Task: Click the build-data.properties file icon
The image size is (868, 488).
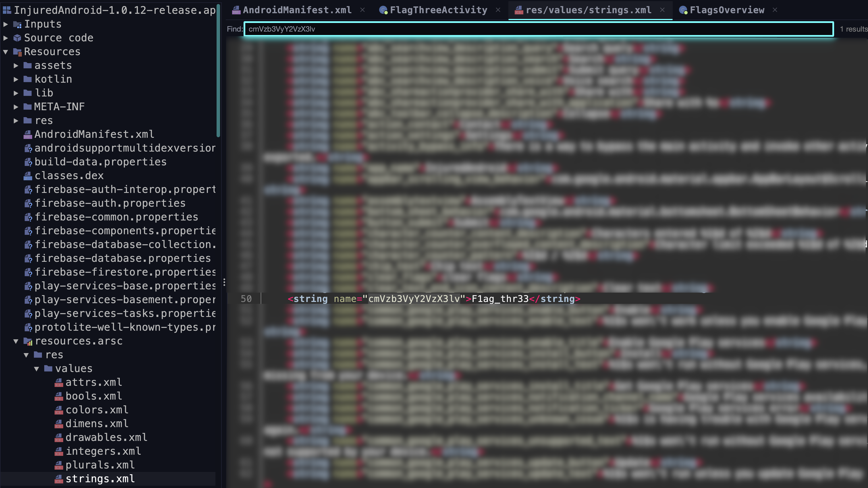Action: click(x=28, y=162)
